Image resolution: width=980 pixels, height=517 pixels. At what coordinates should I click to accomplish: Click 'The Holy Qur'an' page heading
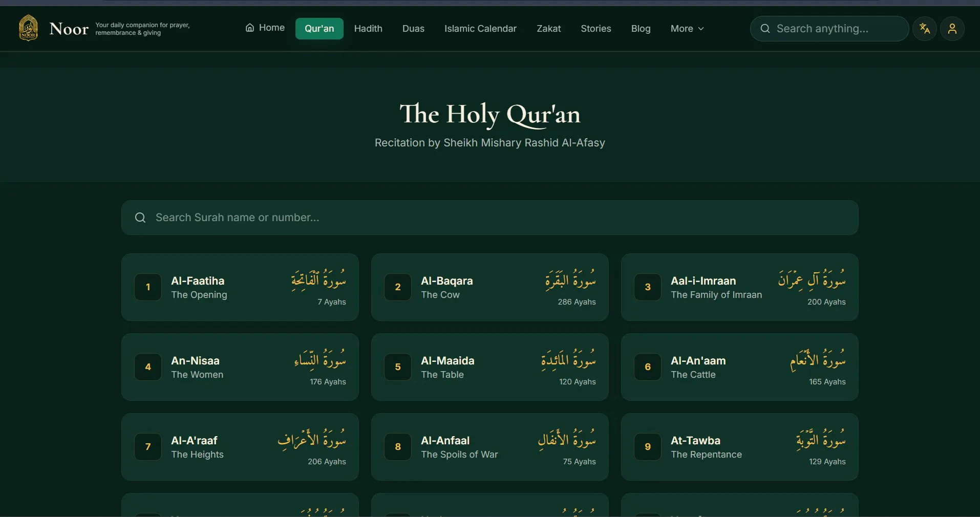(490, 114)
